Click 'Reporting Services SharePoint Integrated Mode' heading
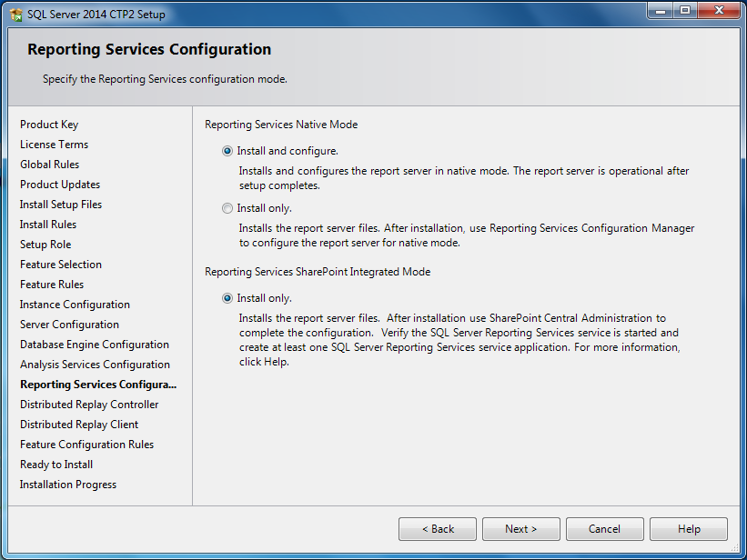The image size is (747, 560). pyautogui.click(x=318, y=272)
